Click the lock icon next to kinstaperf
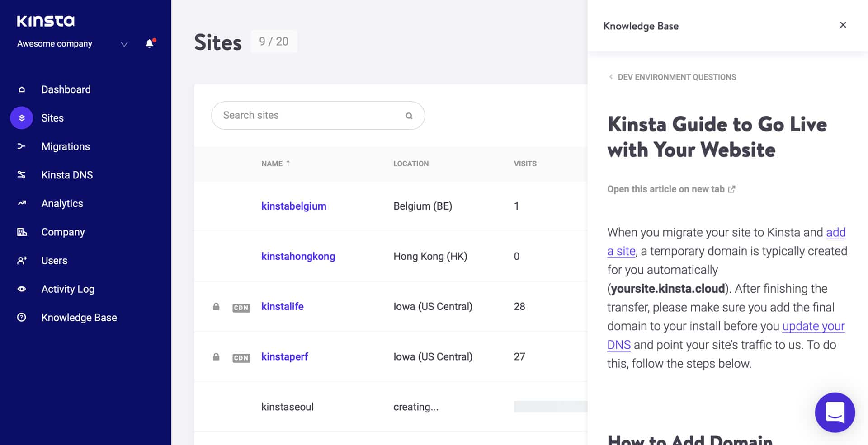This screenshot has width=868, height=445. pyautogui.click(x=216, y=357)
